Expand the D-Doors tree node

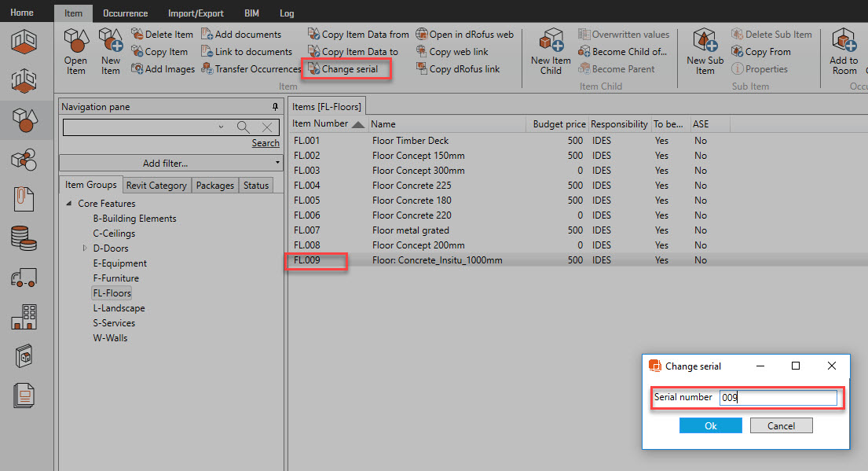(x=85, y=248)
